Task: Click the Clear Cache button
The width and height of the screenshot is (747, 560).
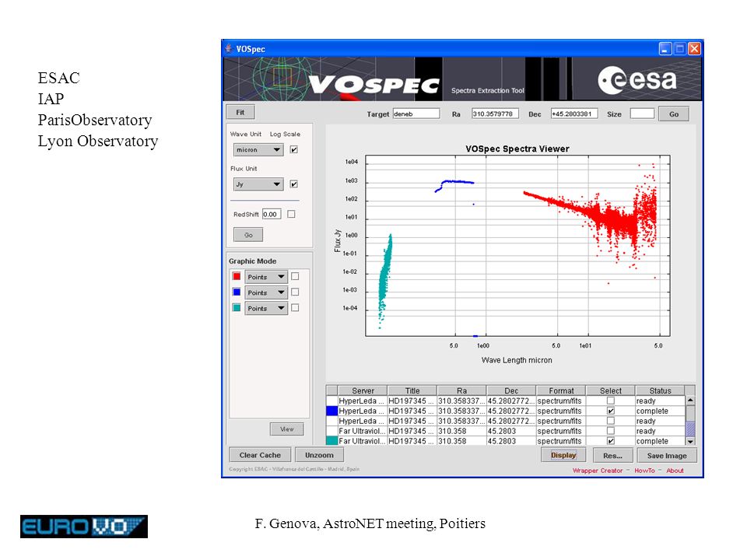Action: (260, 455)
